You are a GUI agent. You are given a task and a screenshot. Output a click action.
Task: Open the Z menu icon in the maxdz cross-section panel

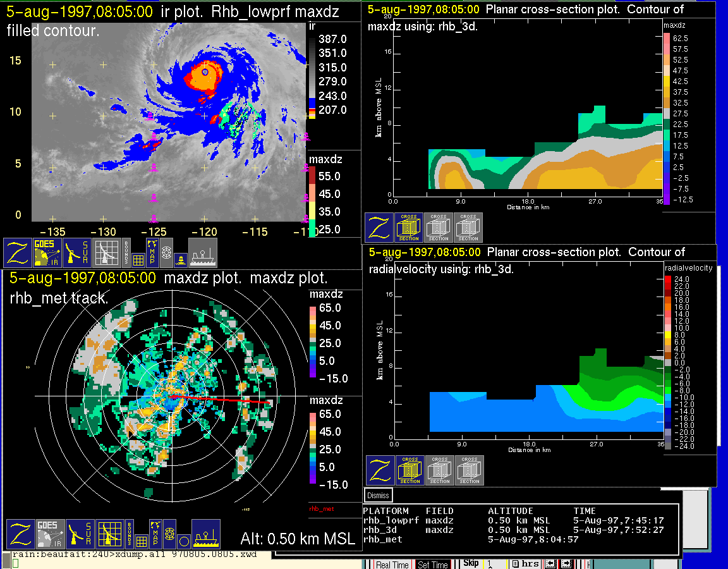click(379, 228)
